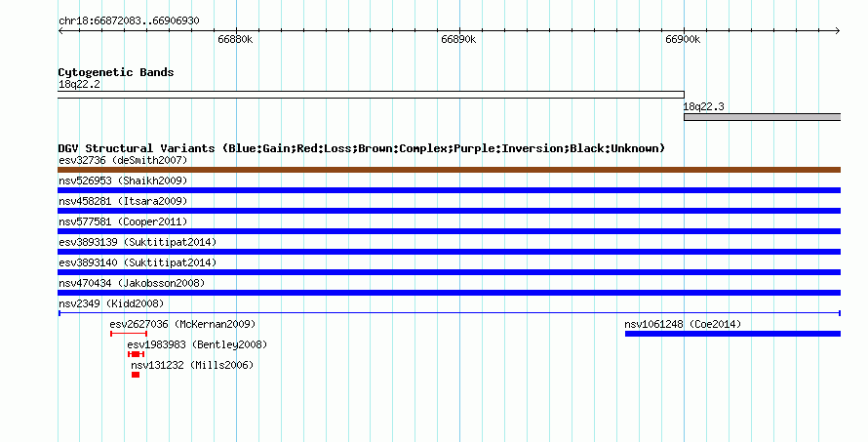The height and width of the screenshot is (442, 868).
Task: Select the nsv470434 (Jakobsson2008) label
Action: 132,283
